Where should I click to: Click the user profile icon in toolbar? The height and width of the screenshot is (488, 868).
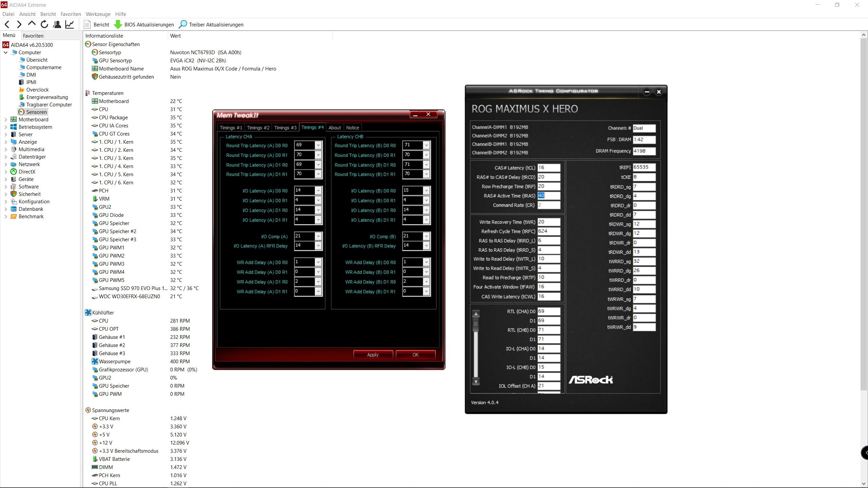(57, 24)
